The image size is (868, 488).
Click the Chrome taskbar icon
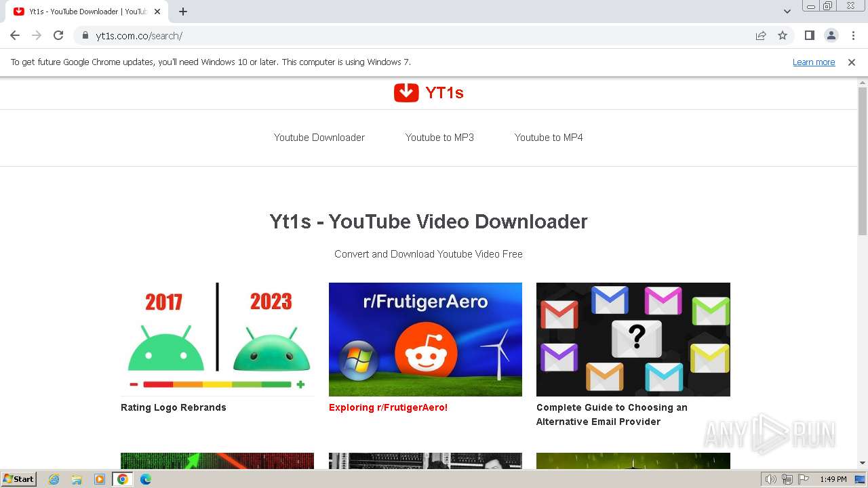click(x=122, y=479)
